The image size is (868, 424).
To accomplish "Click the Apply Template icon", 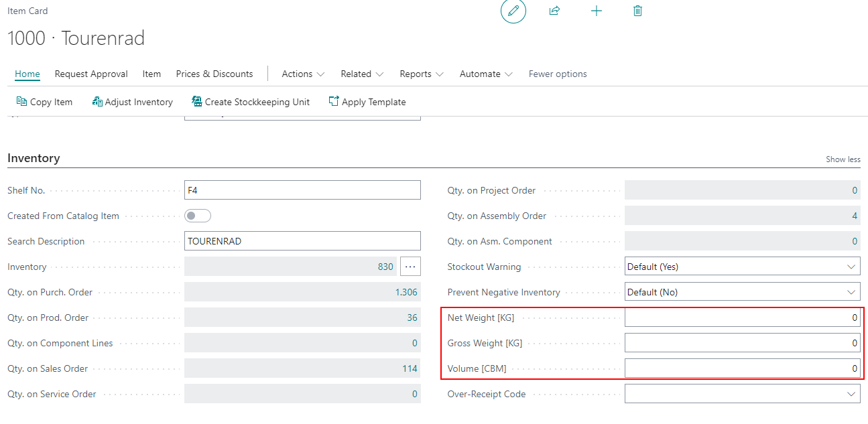I will [334, 102].
